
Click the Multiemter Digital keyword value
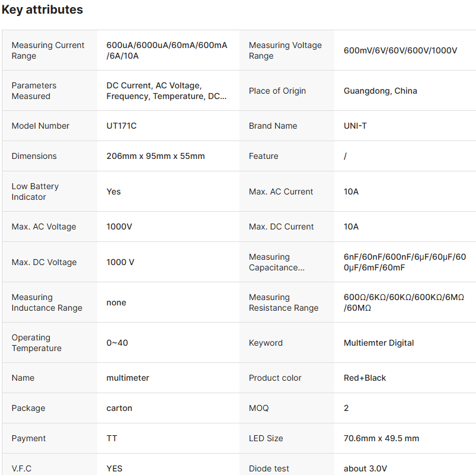[x=379, y=343]
